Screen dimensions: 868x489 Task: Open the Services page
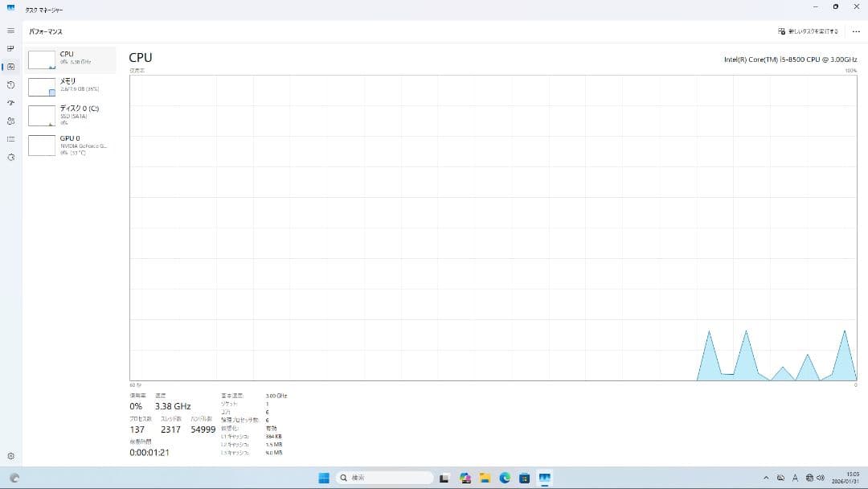(x=10, y=158)
